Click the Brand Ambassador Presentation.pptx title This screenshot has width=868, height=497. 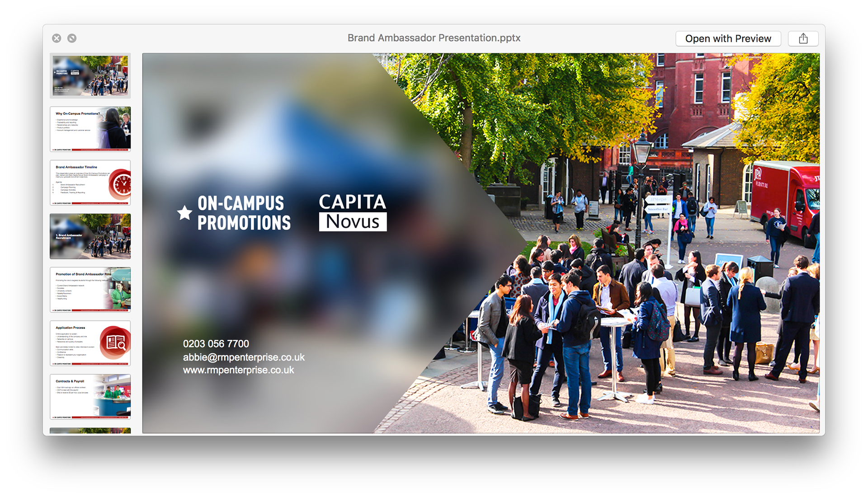[434, 38]
